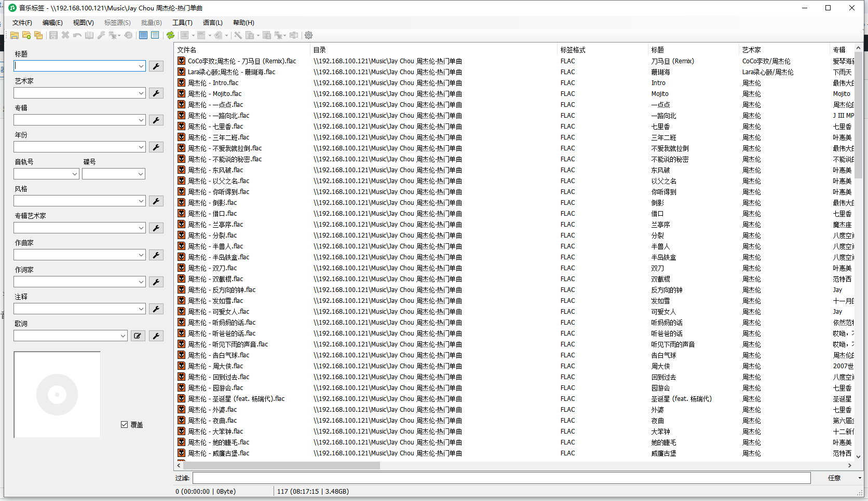Click the vertical scrollbar thumb in file list

tap(858, 114)
